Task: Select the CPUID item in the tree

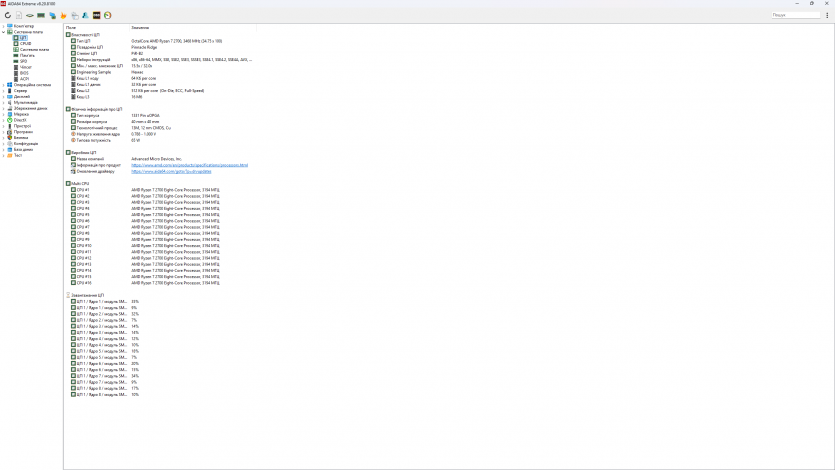Action: (x=26, y=43)
